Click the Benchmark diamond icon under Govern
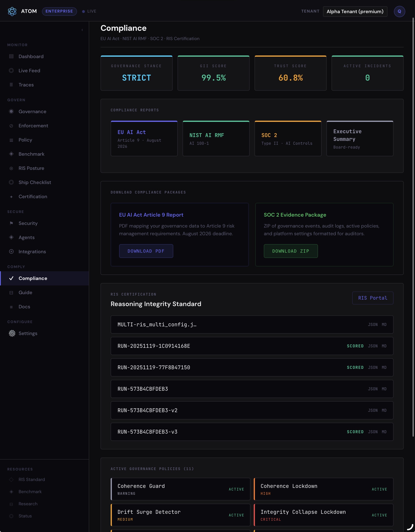 [11, 154]
